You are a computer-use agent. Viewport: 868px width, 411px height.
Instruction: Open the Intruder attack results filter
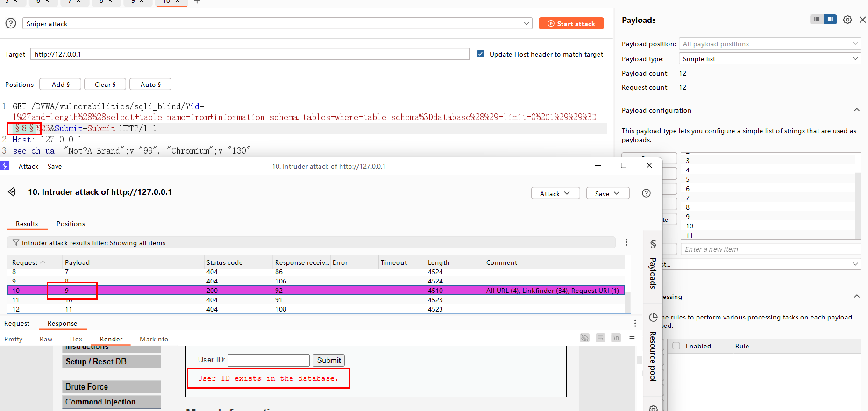[311, 243]
